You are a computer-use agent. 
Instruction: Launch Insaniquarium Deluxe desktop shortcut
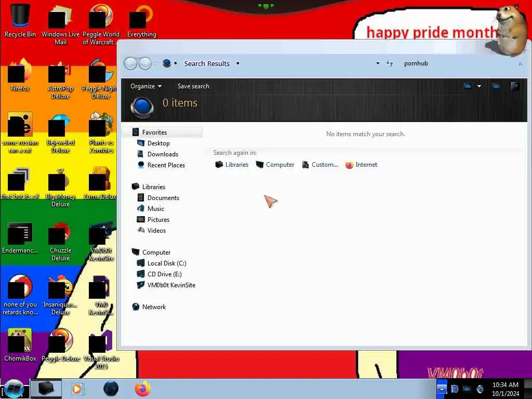(60, 295)
